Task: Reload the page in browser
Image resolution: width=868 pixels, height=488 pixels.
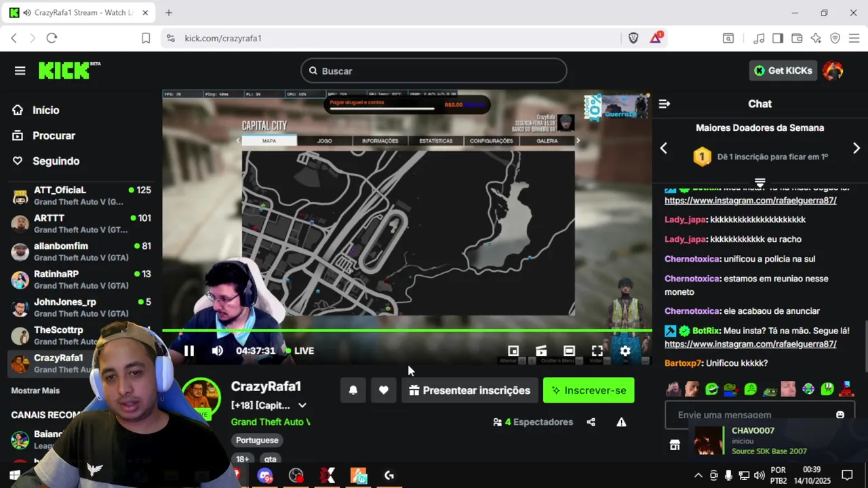Action: point(52,38)
